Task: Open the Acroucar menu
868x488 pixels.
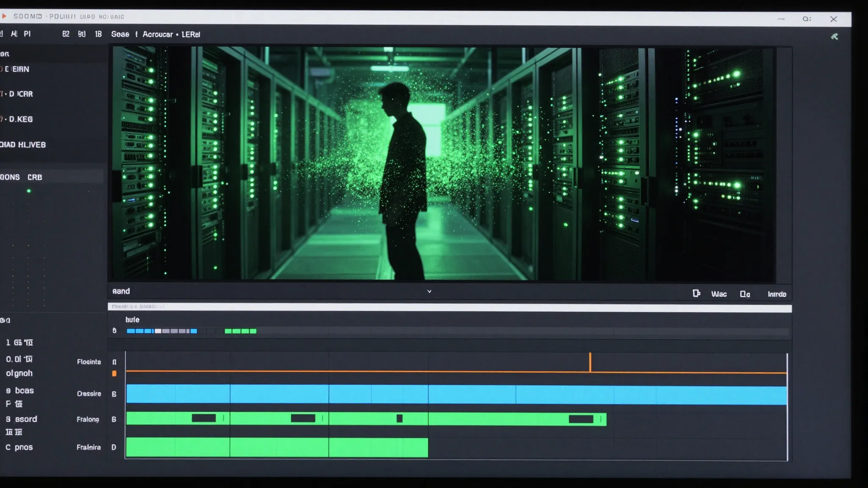Action: click(x=158, y=34)
